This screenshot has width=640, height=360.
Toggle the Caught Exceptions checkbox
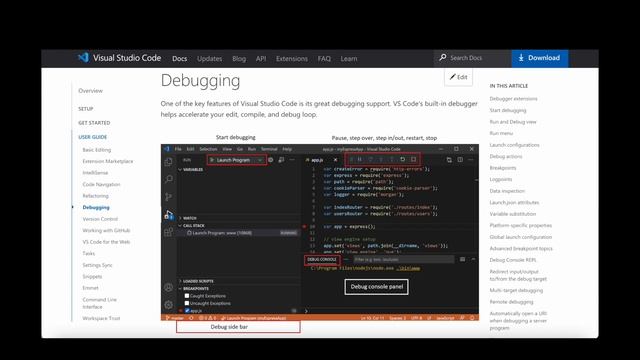(x=187, y=296)
